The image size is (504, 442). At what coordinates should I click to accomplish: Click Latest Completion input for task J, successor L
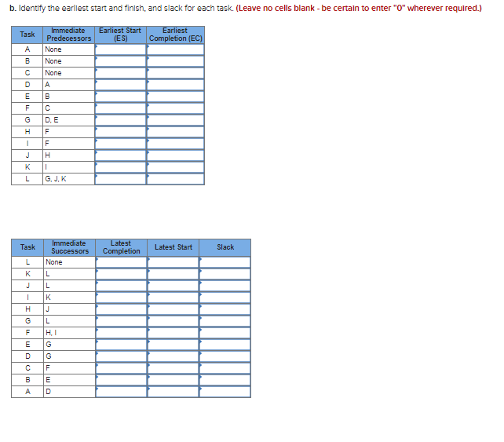tap(121, 286)
